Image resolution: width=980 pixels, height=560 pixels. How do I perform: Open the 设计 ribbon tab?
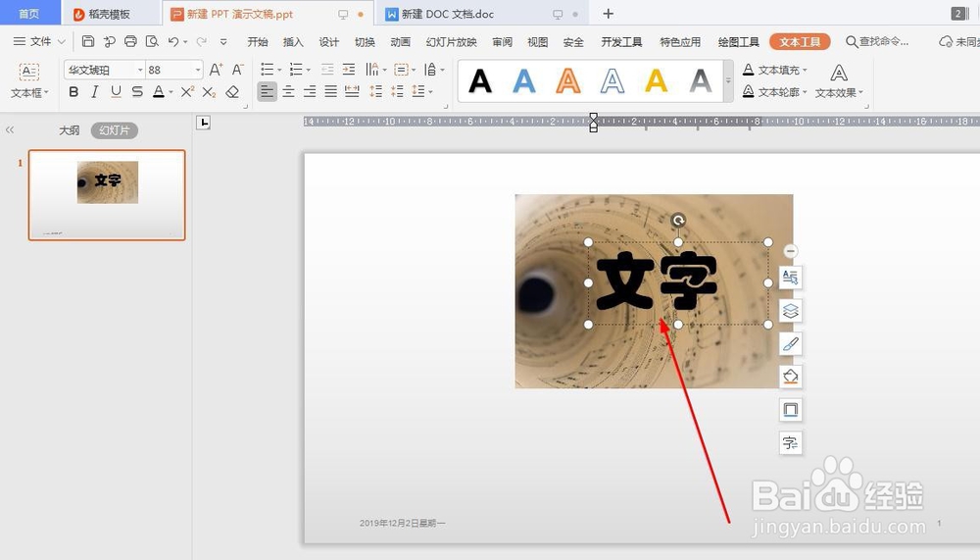328,42
